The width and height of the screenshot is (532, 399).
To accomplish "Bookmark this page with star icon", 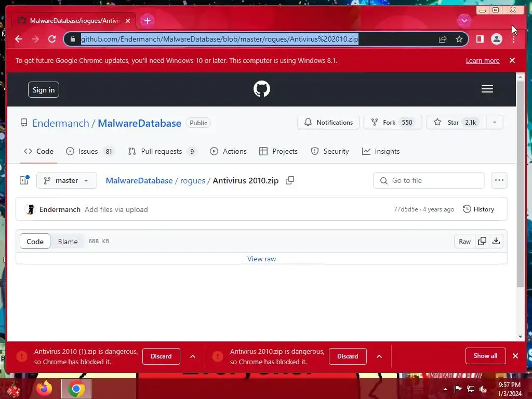I will click(x=459, y=39).
